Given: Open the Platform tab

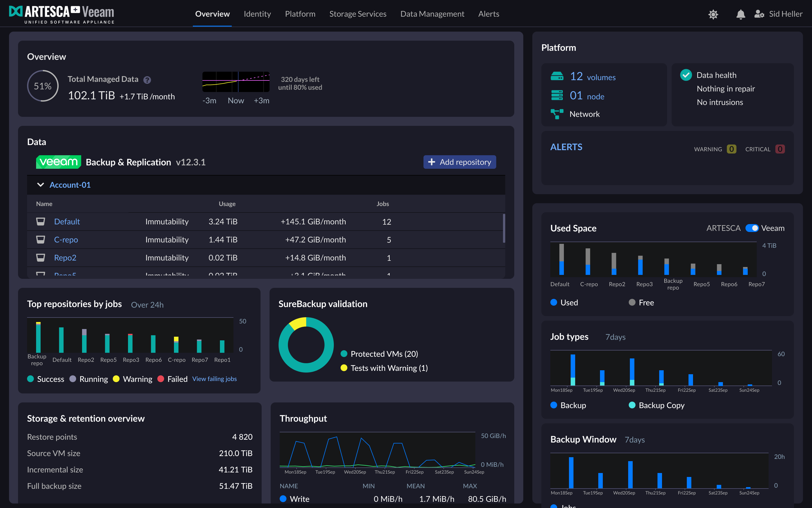Looking at the screenshot, I should [x=300, y=14].
